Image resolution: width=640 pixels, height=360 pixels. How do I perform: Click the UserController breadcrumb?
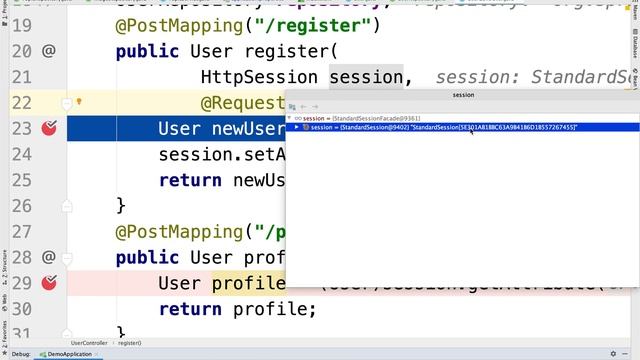(89, 343)
